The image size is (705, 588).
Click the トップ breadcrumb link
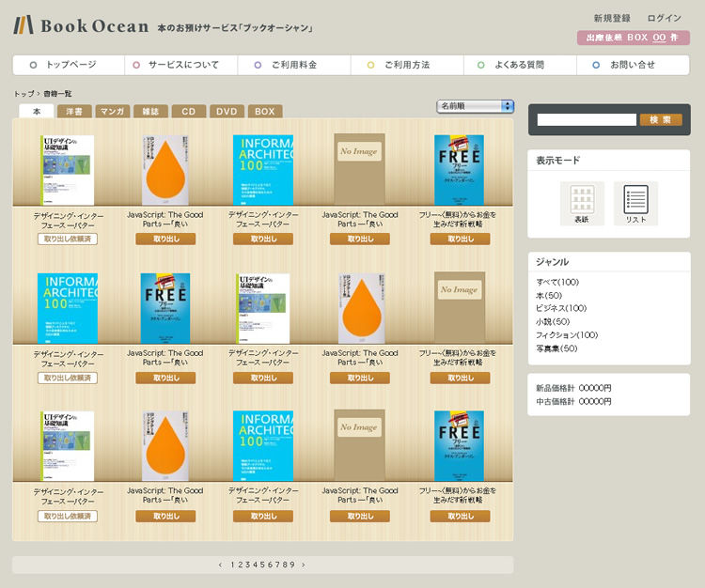tap(23, 94)
